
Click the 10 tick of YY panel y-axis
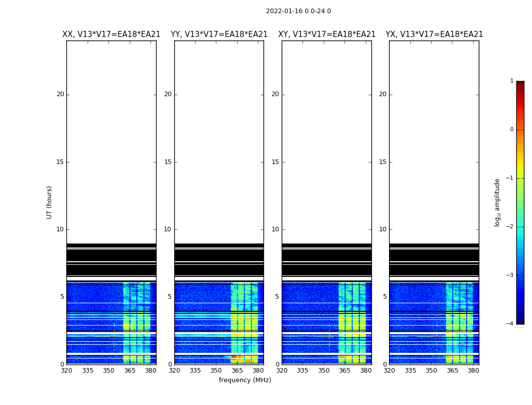pyautogui.click(x=168, y=229)
